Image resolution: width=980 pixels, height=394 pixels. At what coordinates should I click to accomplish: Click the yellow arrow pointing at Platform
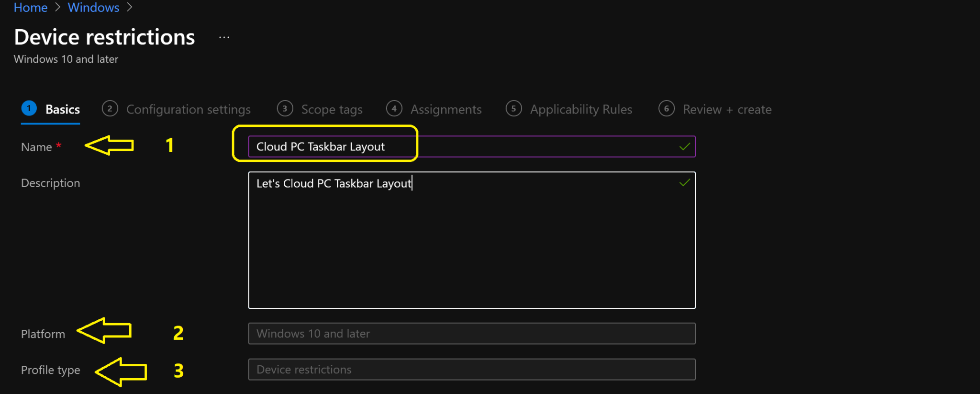click(104, 330)
